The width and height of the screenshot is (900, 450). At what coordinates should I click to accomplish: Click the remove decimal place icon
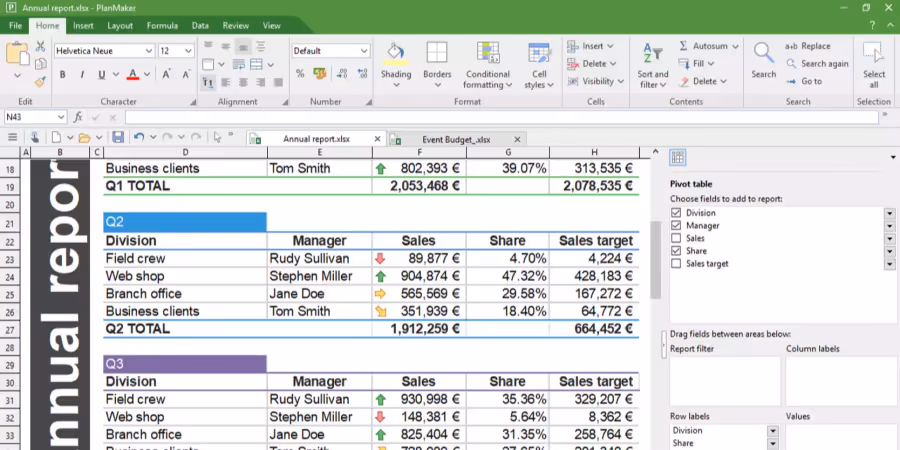click(x=362, y=73)
